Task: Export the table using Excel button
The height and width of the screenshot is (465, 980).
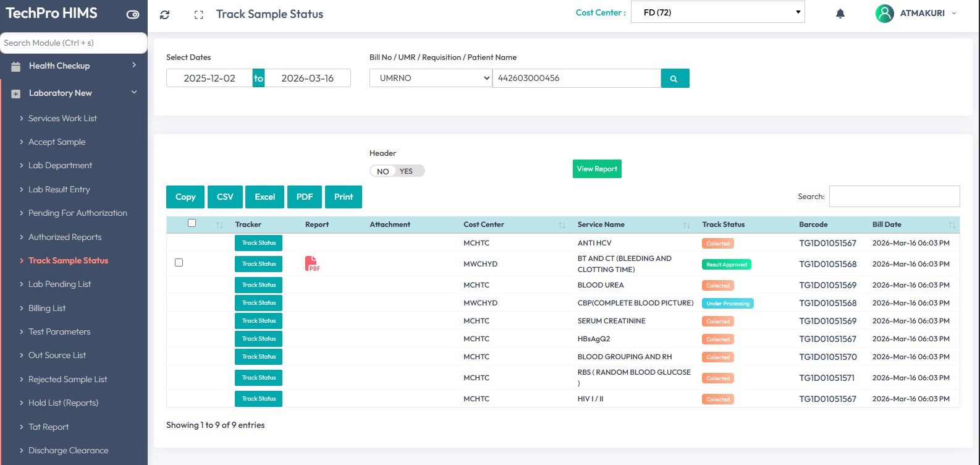Action: [264, 197]
